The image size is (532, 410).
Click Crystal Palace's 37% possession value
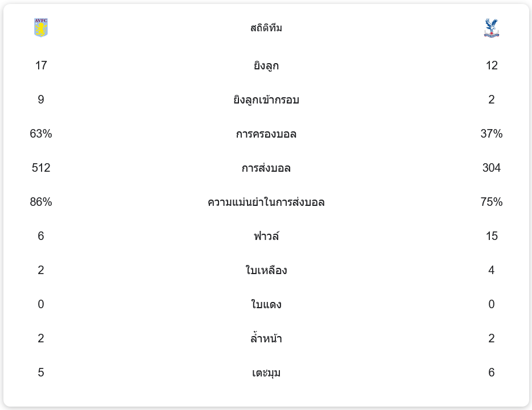click(492, 134)
